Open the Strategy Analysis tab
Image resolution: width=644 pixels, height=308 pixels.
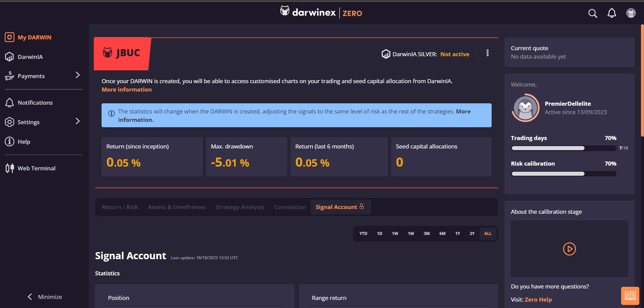tap(240, 207)
